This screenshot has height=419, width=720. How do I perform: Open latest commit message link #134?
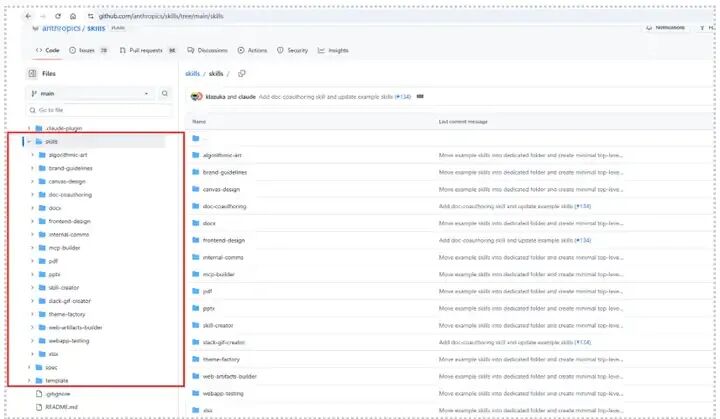(403, 96)
